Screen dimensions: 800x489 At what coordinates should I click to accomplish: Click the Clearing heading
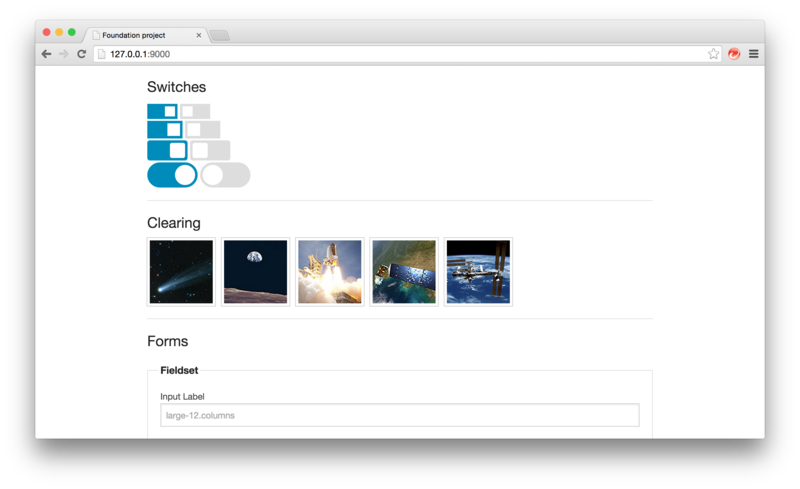[x=174, y=224]
